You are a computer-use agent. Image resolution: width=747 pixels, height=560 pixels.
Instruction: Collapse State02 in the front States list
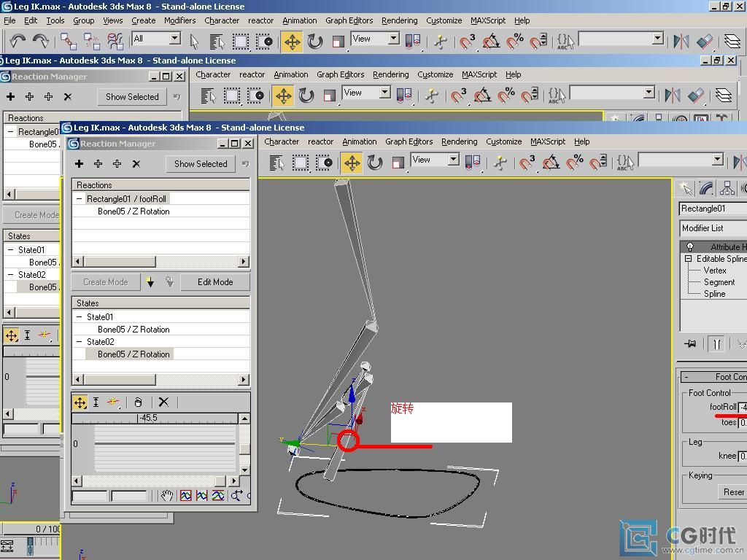click(80, 341)
